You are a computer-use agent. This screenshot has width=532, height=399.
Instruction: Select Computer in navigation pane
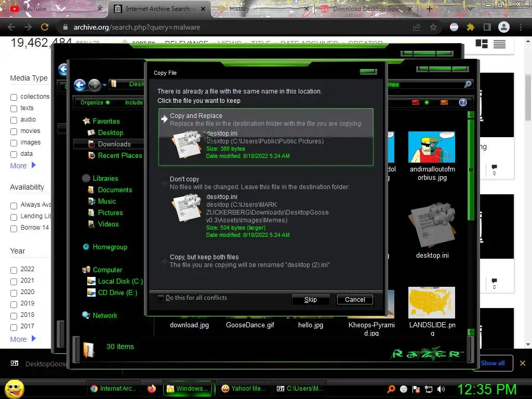click(x=108, y=270)
